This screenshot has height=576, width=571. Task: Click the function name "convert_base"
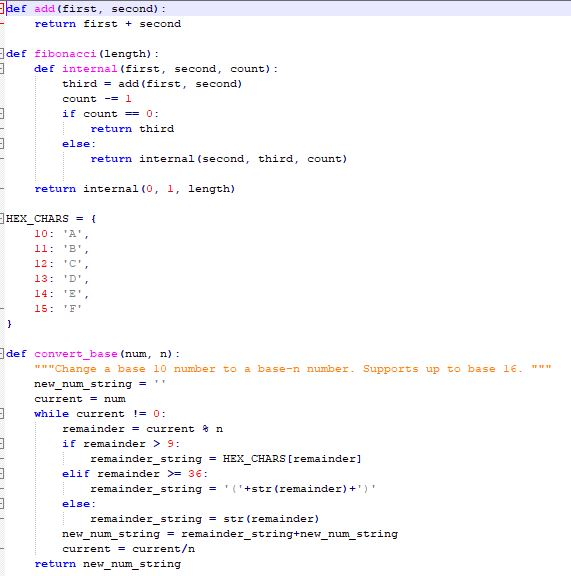click(x=76, y=354)
